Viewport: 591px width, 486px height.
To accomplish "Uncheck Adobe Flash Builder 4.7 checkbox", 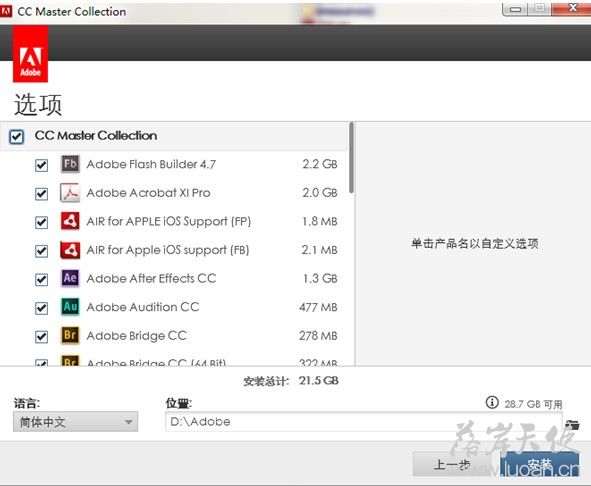I will tap(41, 165).
